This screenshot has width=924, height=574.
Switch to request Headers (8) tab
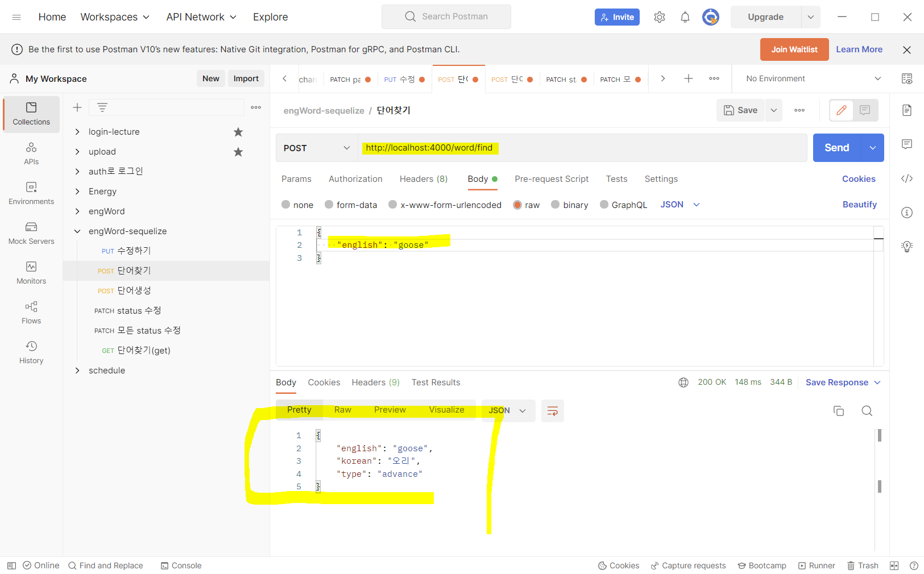[424, 179]
